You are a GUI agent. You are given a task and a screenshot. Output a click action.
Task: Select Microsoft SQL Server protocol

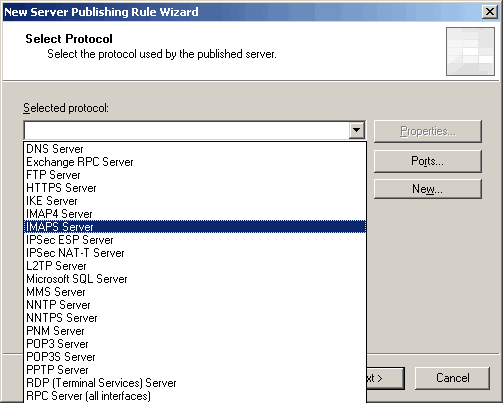coord(195,279)
